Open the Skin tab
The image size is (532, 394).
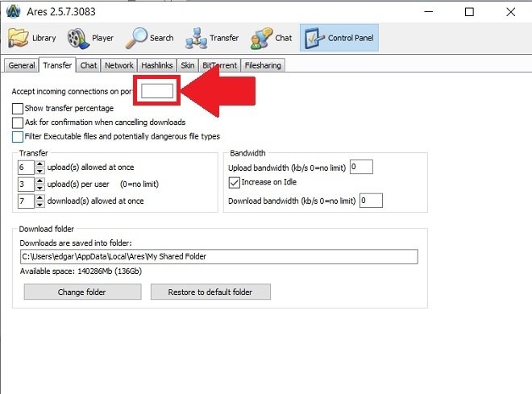coord(188,65)
